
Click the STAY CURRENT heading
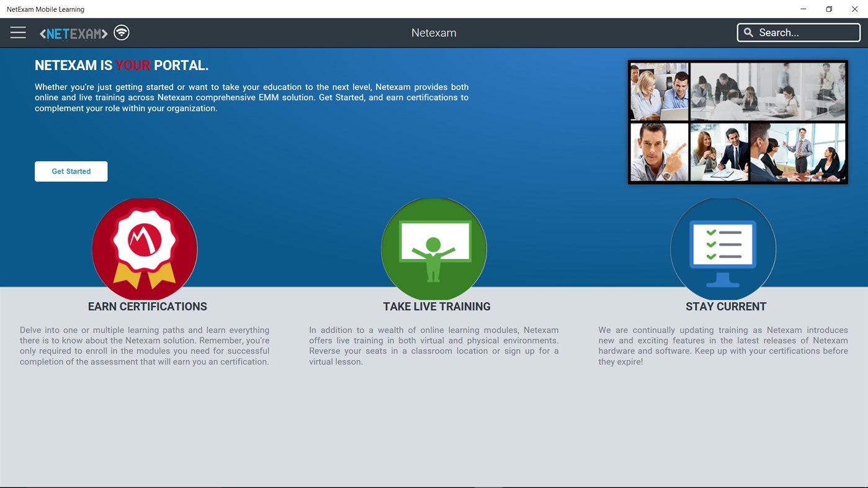tap(725, 306)
